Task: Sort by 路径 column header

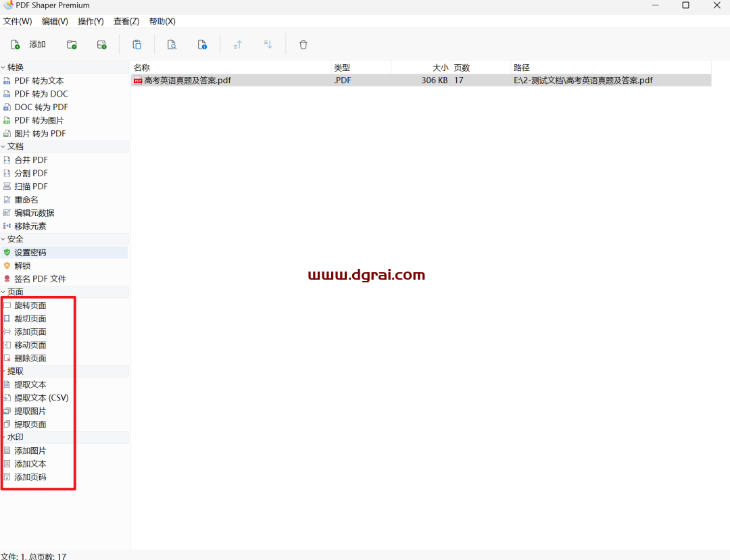Action: pyautogui.click(x=611, y=68)
